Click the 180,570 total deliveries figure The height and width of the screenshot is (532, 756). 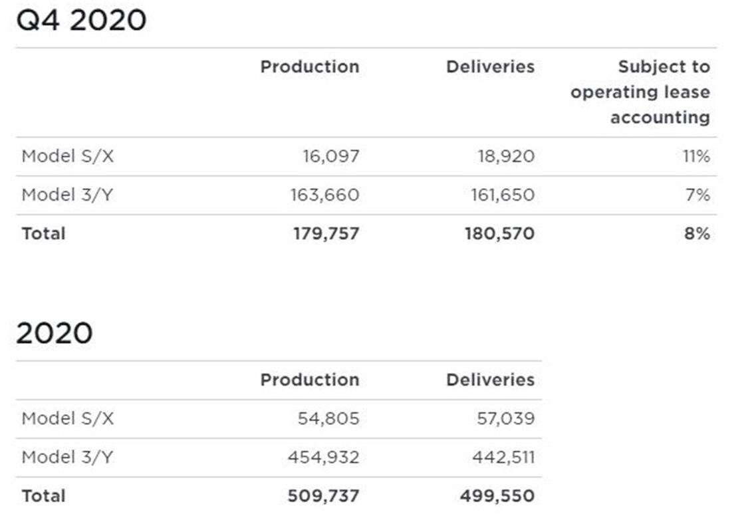point(499,233)
